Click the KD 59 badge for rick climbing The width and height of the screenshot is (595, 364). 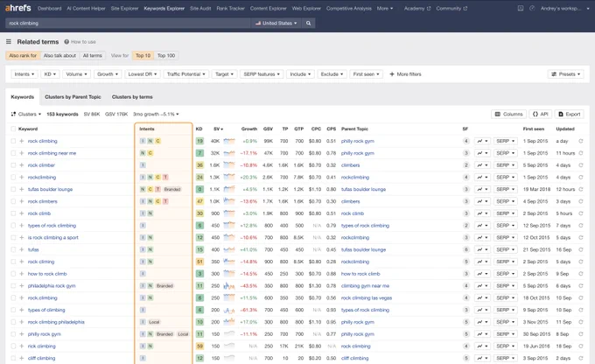click(200, 346)
